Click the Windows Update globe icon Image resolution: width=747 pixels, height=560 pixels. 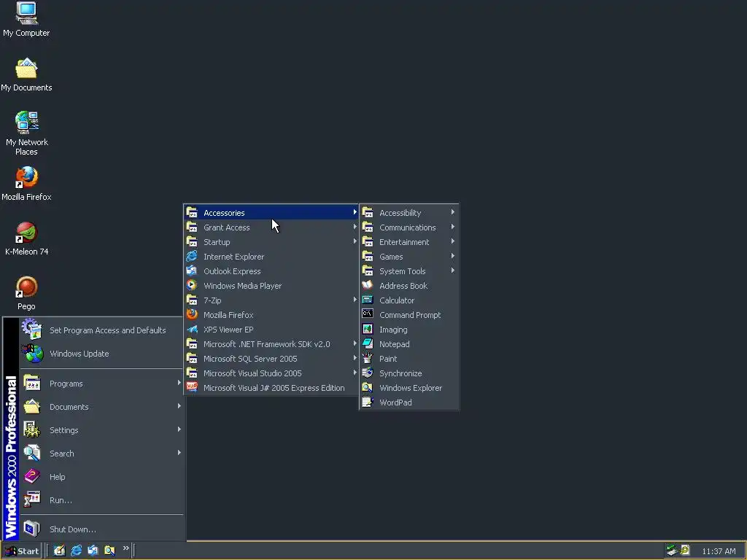[x=32, y=354]
